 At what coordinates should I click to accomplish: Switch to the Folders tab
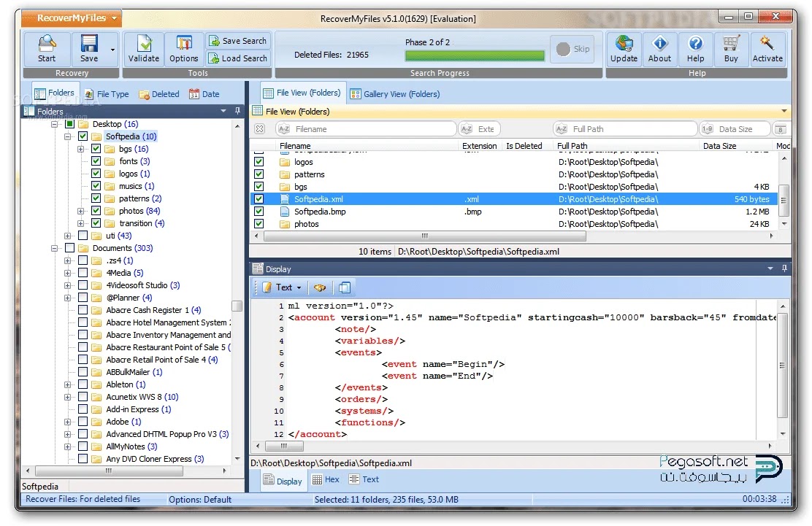pyautogui.click(x=54, y=93)
